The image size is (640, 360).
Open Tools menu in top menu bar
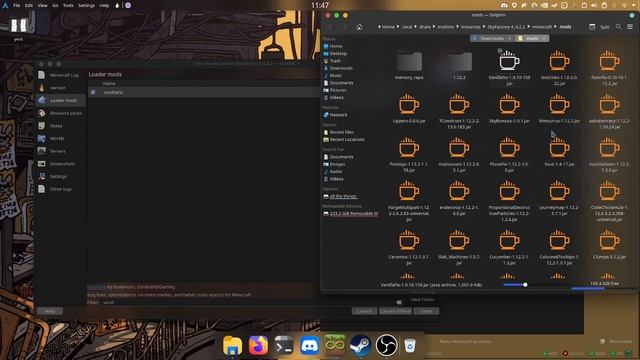pos(68,6)
